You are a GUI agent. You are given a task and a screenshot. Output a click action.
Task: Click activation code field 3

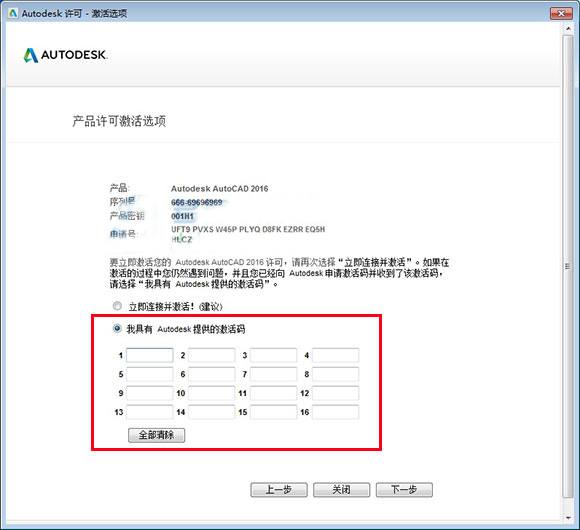tap(273, 355)
